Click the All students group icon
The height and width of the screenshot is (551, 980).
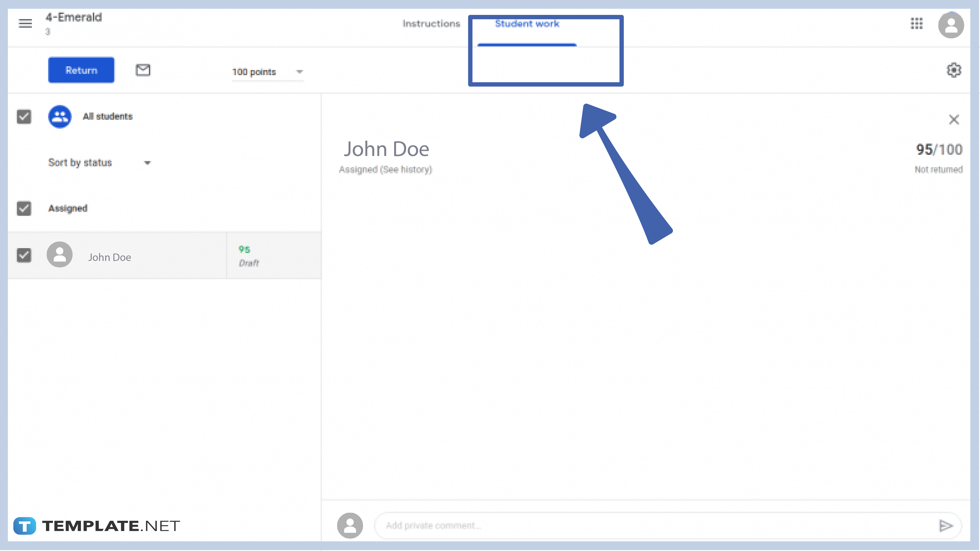(x=60, y=117)
